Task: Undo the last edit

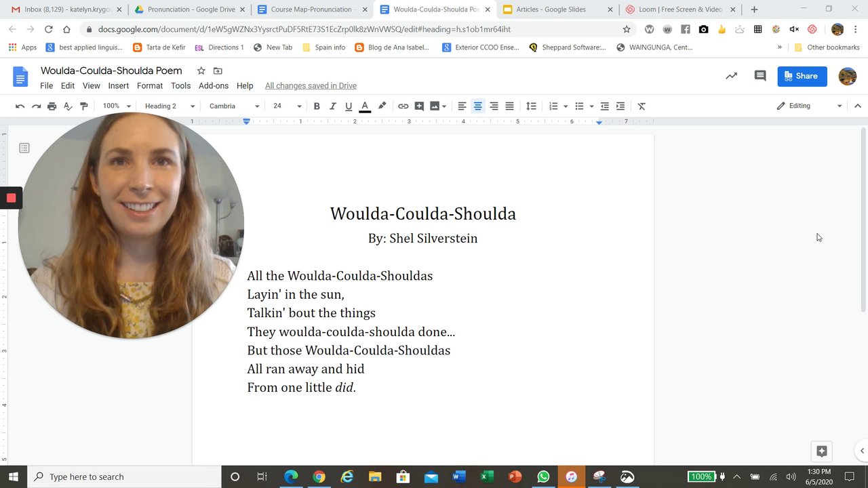Action: (20, 106)
